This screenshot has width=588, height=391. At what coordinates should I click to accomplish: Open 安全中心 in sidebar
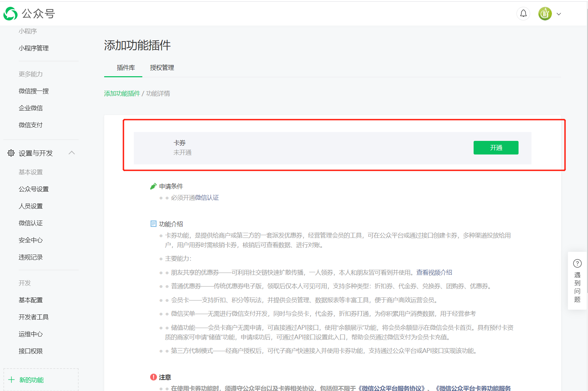tap(31, 240)
